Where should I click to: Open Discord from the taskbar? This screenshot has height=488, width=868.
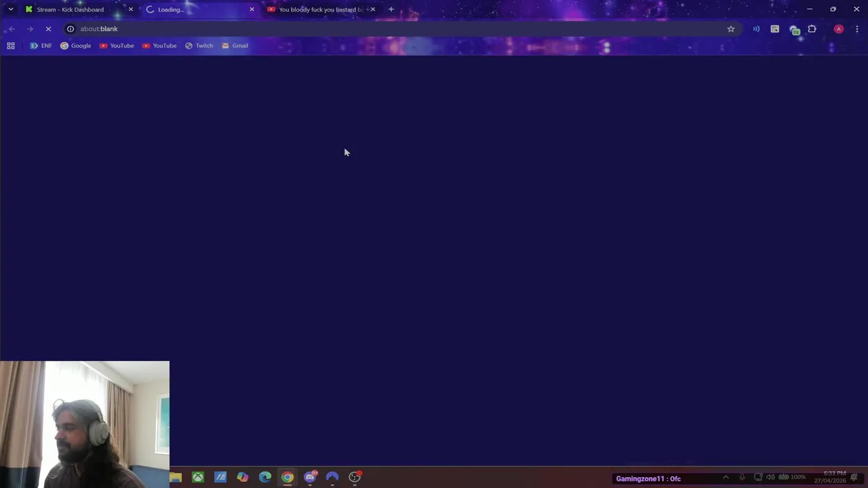310,477
